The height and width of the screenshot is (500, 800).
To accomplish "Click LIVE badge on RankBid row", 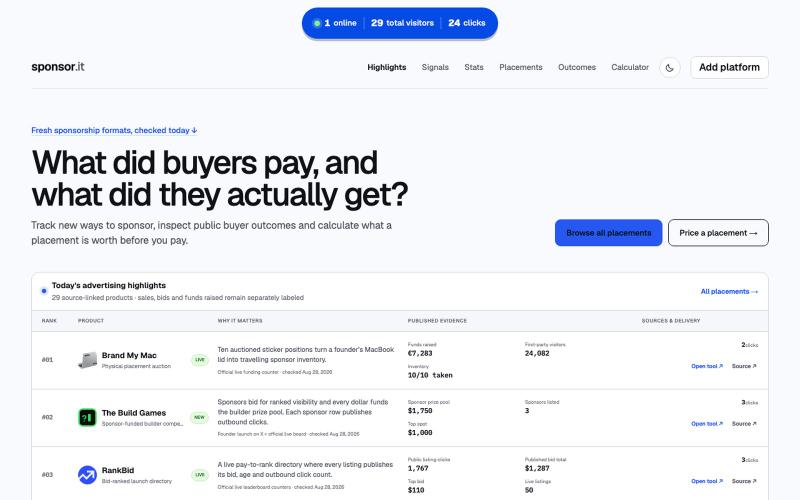I will [x=199, y=474].
